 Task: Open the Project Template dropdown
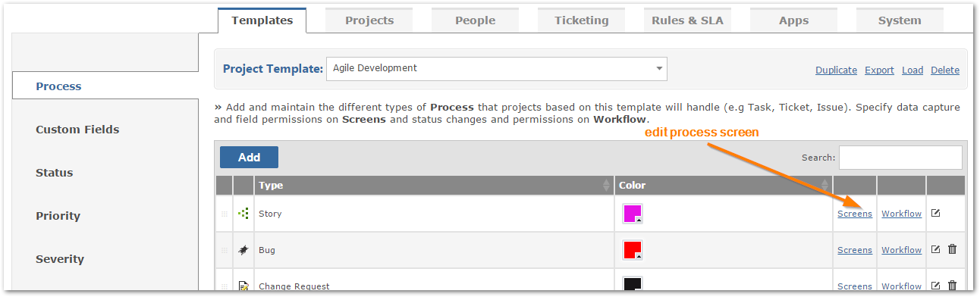point(497,68)
